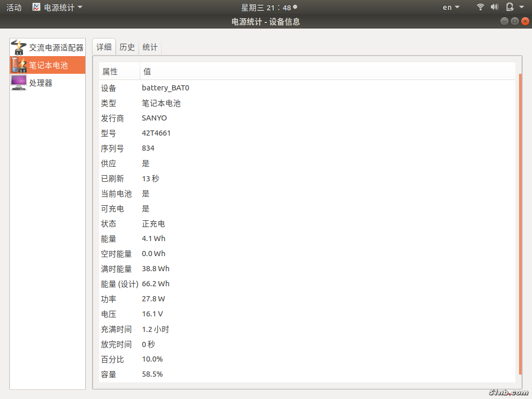Maximize the device information window
Image resolution: width=532 pixels, height=399 pixels.
pyautogui.click(x=514, y=21)
